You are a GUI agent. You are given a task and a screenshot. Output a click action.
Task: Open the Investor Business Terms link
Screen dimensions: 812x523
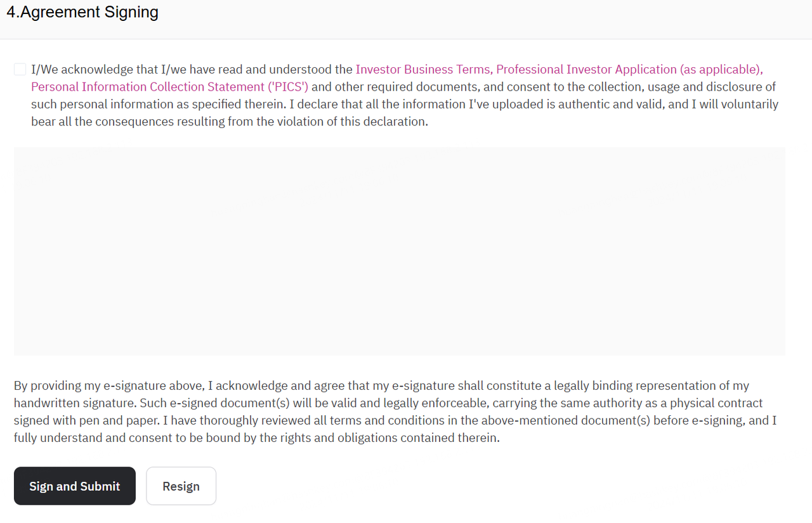pos(422,69)
